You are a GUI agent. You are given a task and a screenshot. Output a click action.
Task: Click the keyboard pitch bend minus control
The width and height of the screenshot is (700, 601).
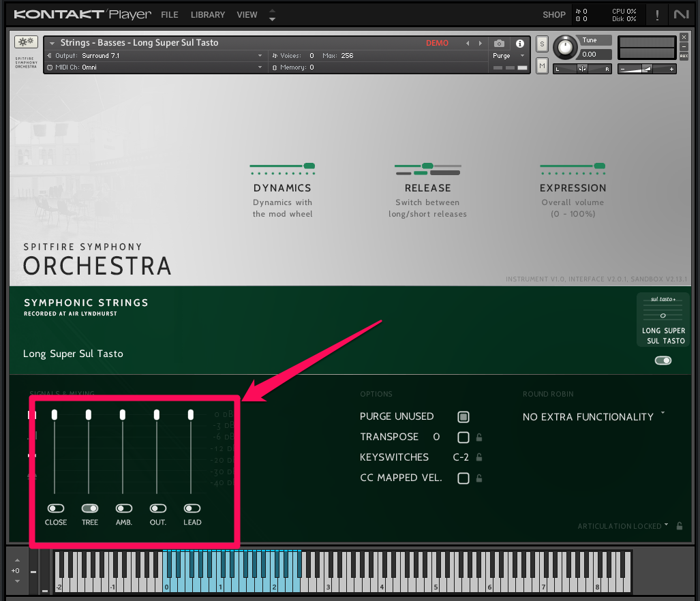tap(33, 572)
